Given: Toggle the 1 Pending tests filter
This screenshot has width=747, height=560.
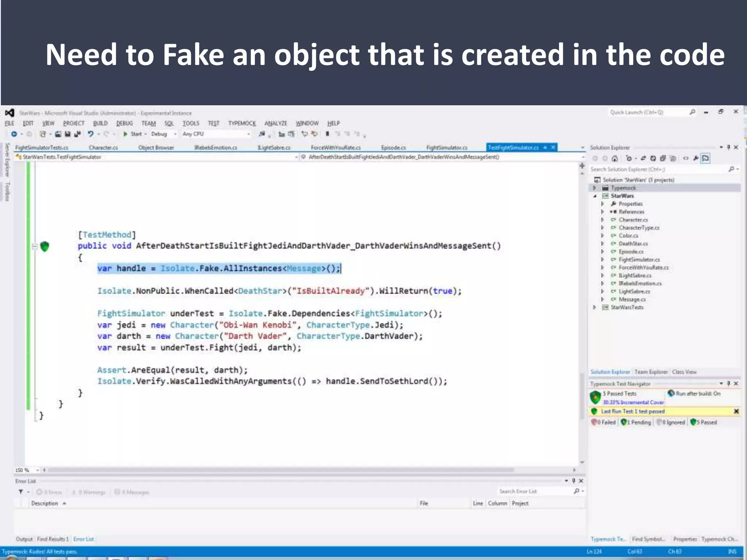Looking at the screenshot, I should (636, 422).
